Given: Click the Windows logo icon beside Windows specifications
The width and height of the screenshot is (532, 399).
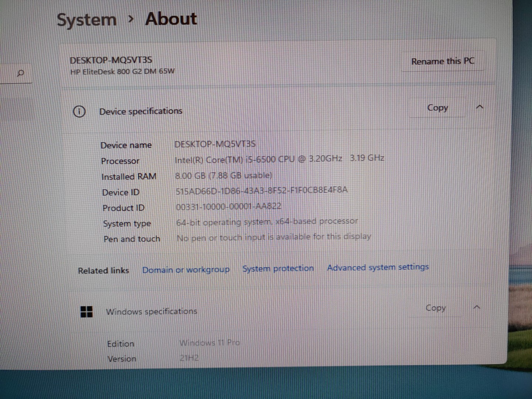Looking at the screenshot, I should tap(86, 312).
